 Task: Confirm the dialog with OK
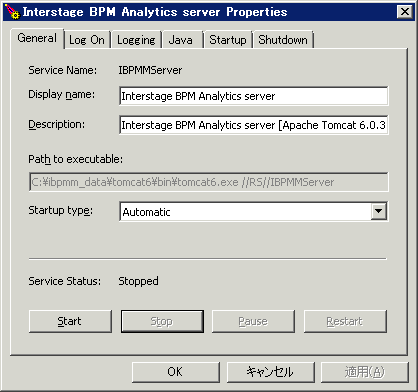click(x=176, y=372)
